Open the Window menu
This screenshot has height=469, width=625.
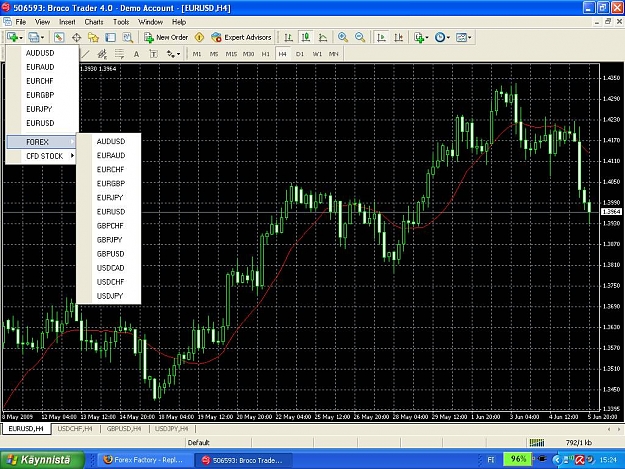coord(150,22)
